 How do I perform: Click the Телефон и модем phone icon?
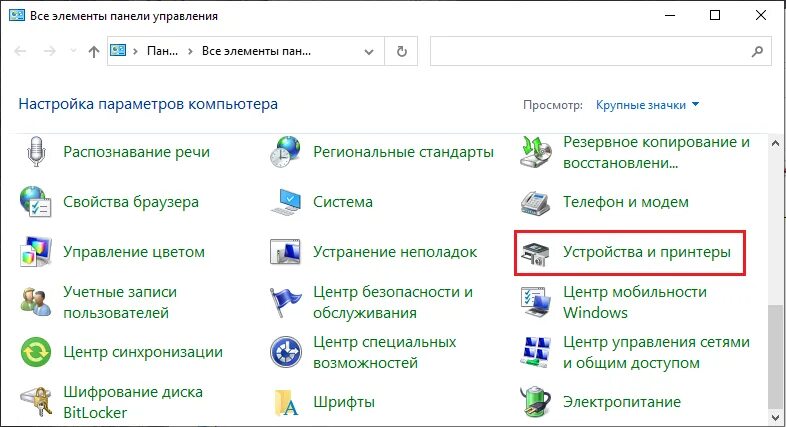coord(535,202)
